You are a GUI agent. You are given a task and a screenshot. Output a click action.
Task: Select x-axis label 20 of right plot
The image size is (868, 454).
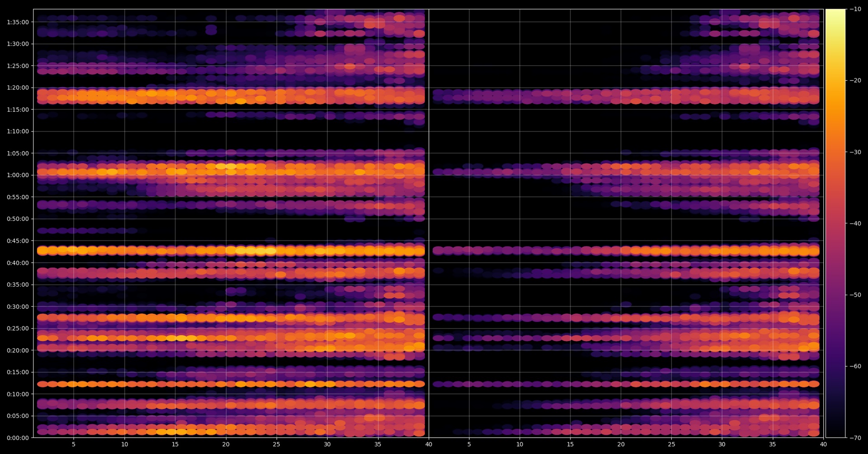(x=621, y=445)
